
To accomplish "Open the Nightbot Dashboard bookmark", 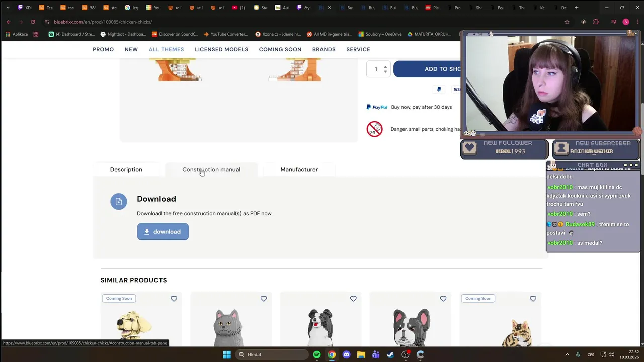I will pyautogui.click(x=123, y=34).
